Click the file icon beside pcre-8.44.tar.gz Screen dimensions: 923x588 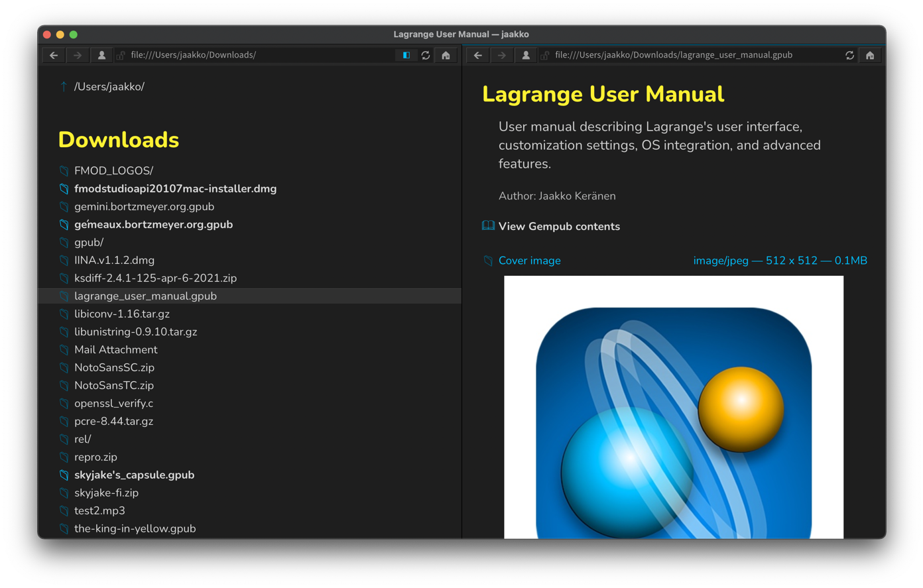(x=64, y=422)
